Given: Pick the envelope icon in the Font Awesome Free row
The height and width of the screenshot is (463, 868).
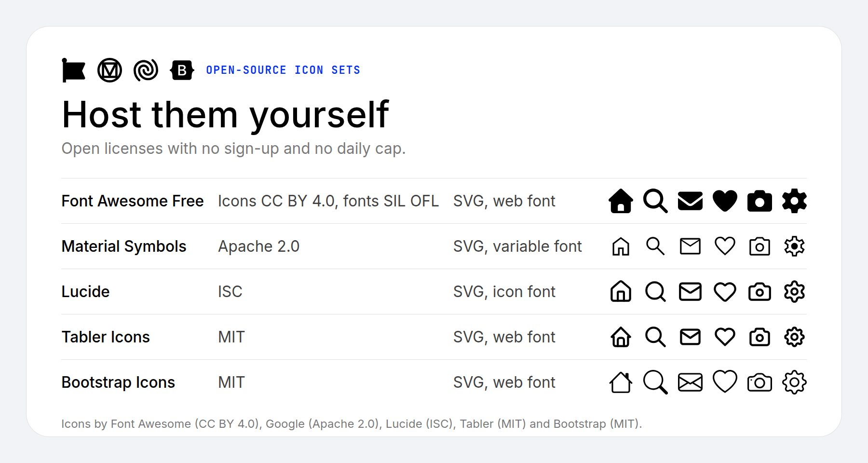Looking at the screenshot, I should click(691, 201).
